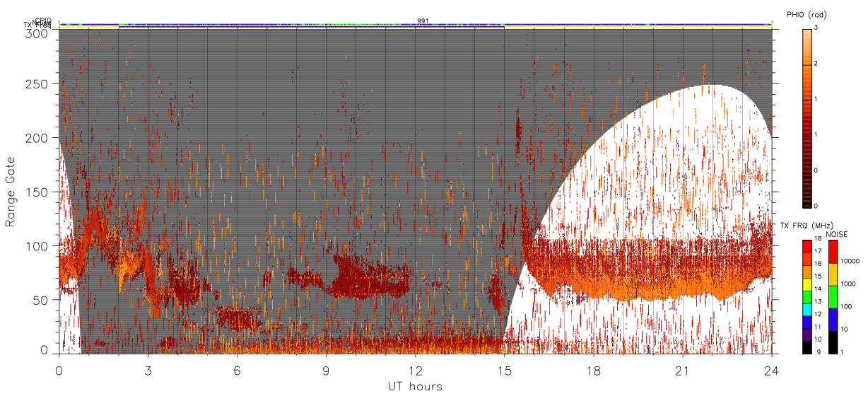Image resolution: width=868 pixels, height=401 pixels.
Task: Click the green swatch in the NOISE legend
Action: click(833, 297)
